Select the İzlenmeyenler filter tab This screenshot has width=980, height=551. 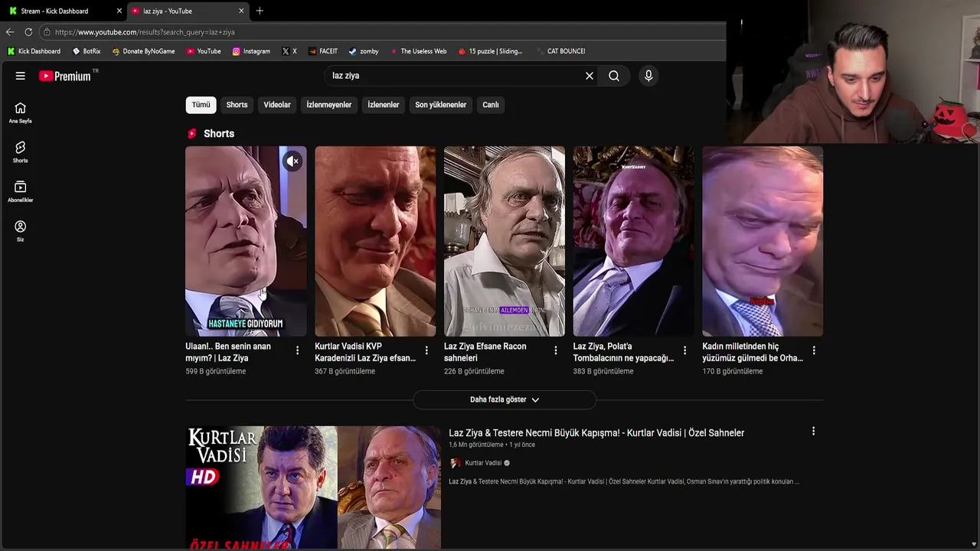point(329,105)
